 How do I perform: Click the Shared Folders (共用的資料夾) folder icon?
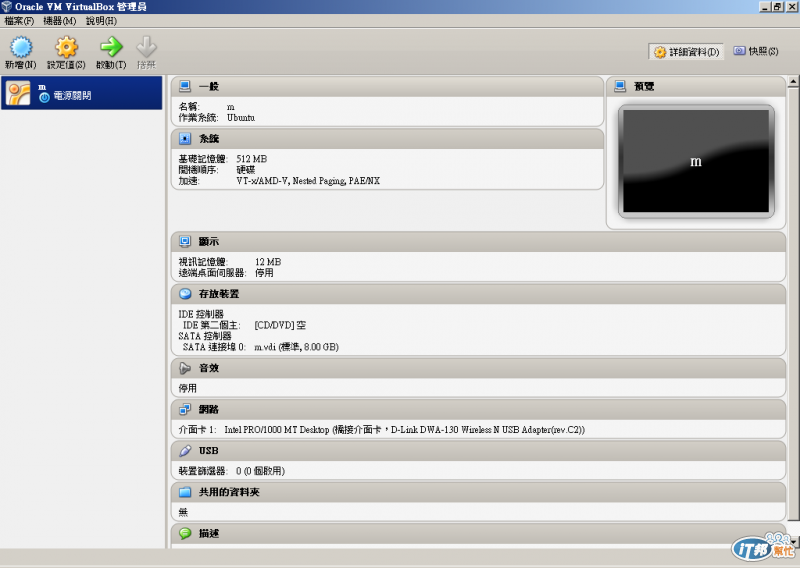tap(185, 491)
